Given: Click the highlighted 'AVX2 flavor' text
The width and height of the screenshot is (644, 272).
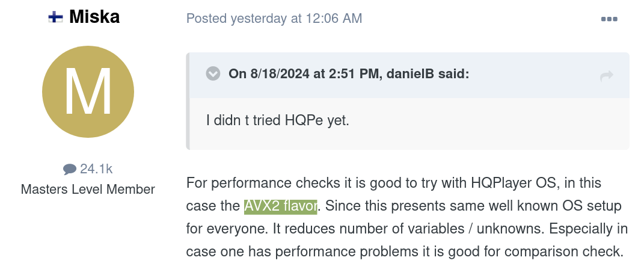Looking at the screenshot, I should click(281, 206).
